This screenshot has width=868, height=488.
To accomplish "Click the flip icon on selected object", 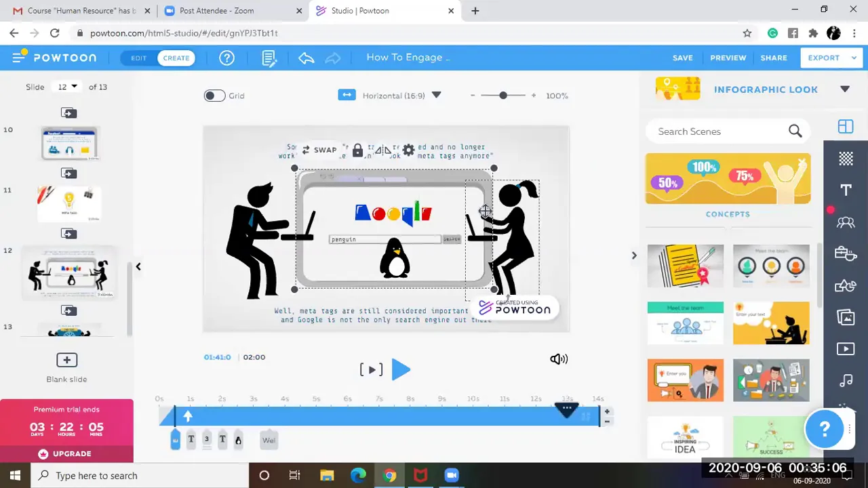I will (x=383, y=150).
